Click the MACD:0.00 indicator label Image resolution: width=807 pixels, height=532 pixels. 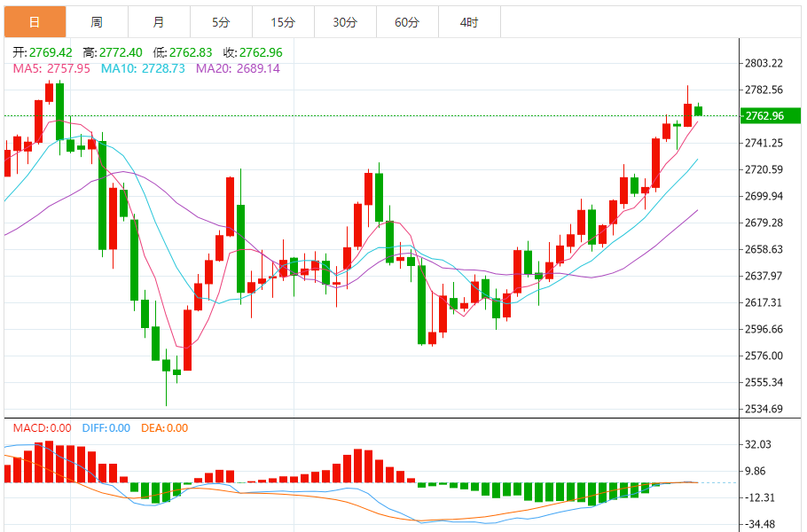[x=43, y=428]
